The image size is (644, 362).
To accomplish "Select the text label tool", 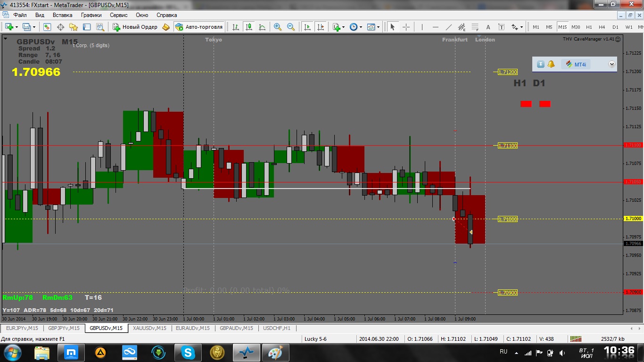I will [501, 27].
